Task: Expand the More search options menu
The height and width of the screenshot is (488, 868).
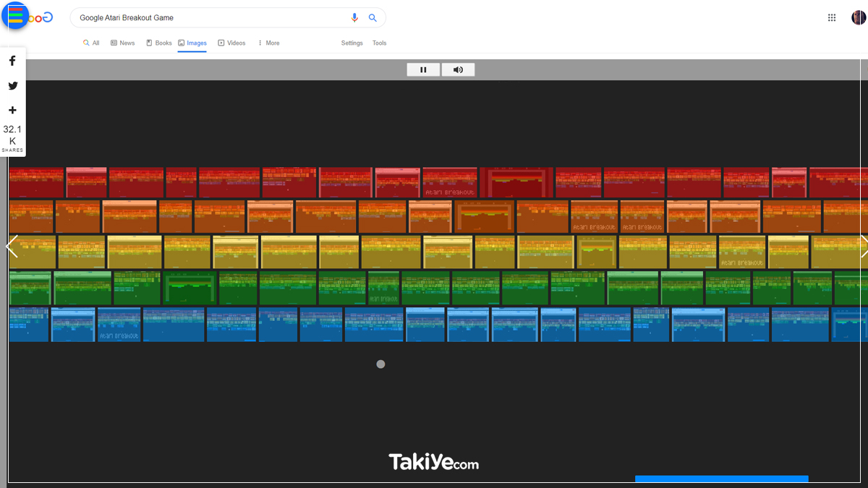Action: 268,43
